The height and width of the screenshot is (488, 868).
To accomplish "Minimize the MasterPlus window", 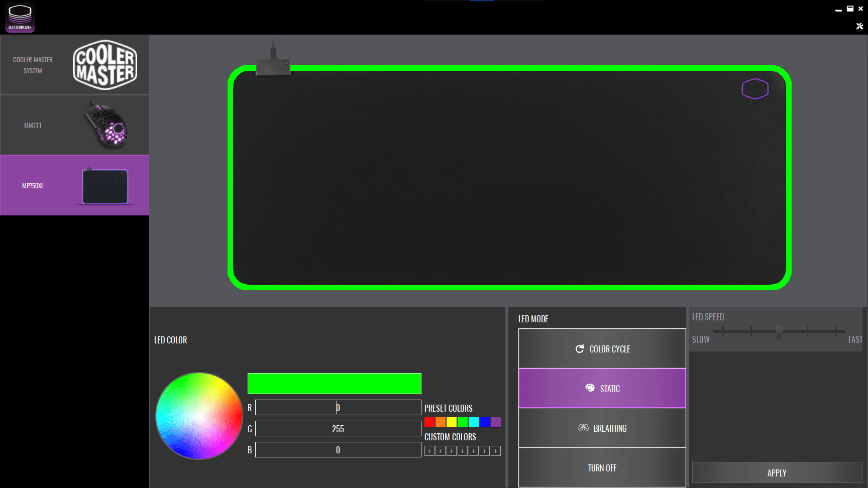I will click(838, 9).
